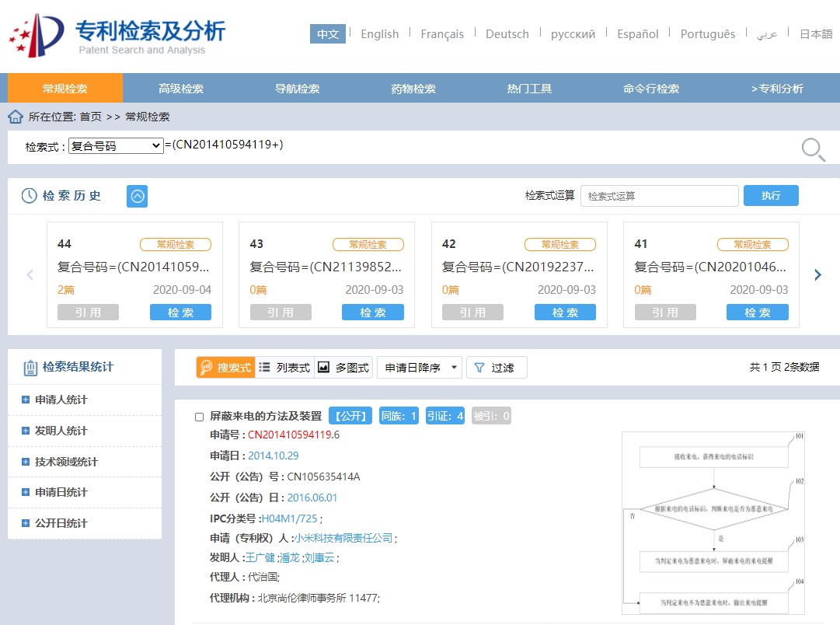The width and height of the screenshot is (840, 625).
Task: Go to next search history page arrow
Action: coord(817,275)
